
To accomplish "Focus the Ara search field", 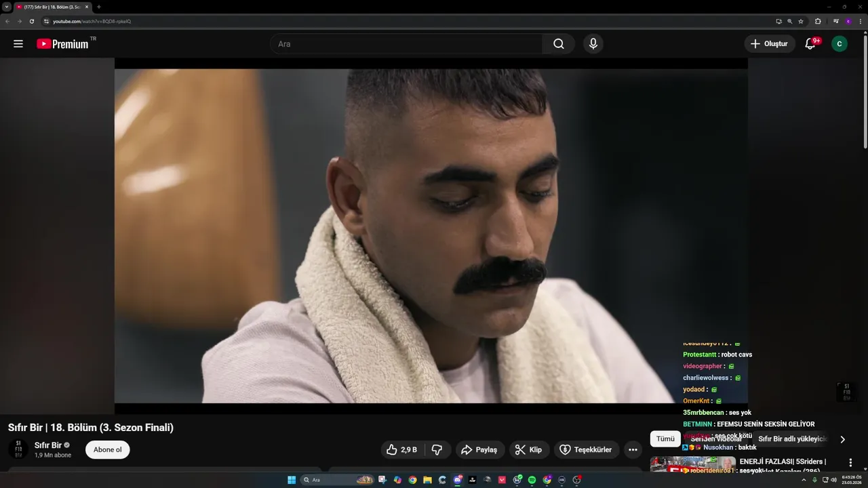I will tap(407, 44).
